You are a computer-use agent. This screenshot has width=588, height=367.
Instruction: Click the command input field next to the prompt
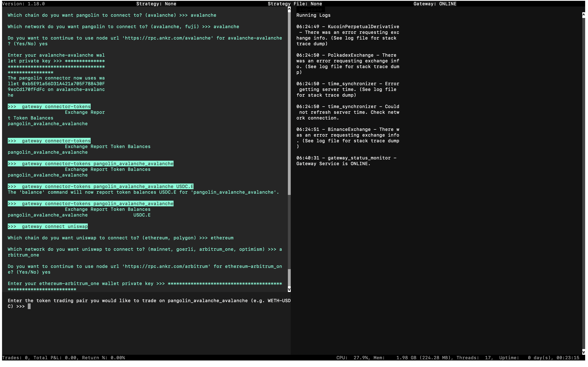[39, 306]
